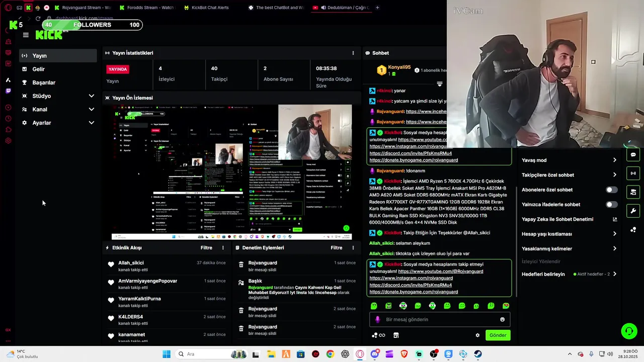Click the trash icon on Rojvanguard's 1 saat önce entry
This screenshot has height=362, width=644.
point(241,265)
